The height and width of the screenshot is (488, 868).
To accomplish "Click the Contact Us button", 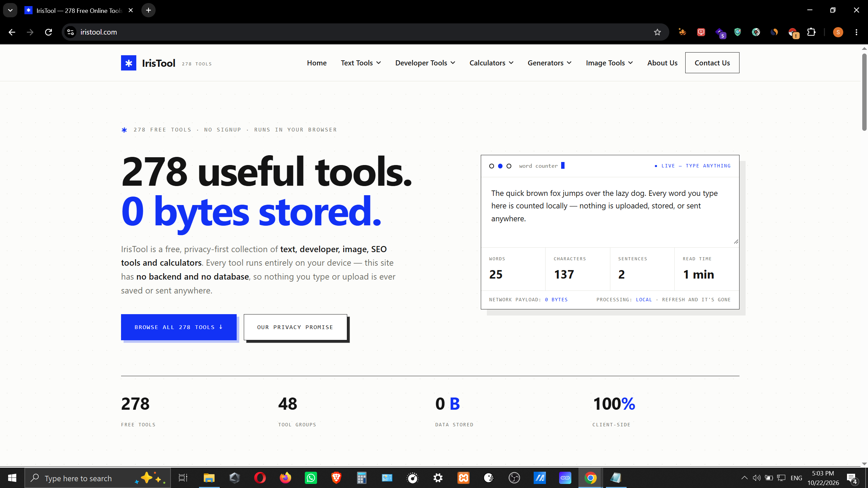I will click(712, 63).
